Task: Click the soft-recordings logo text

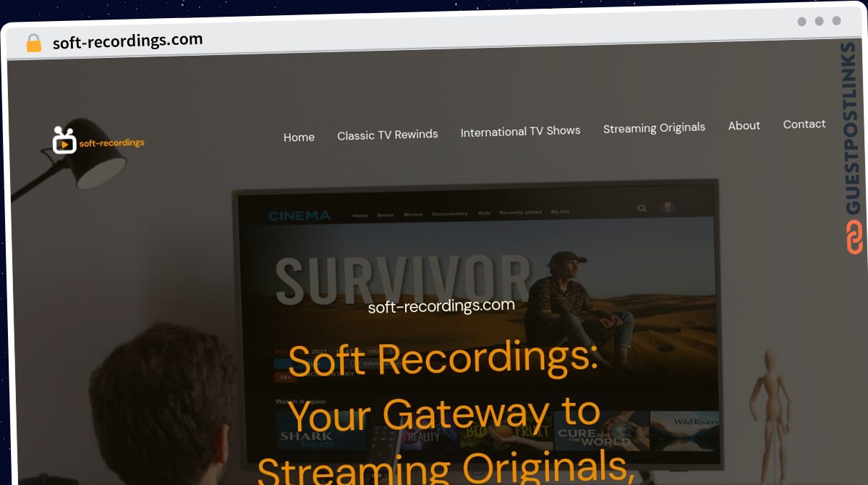Action: (111, 143)
